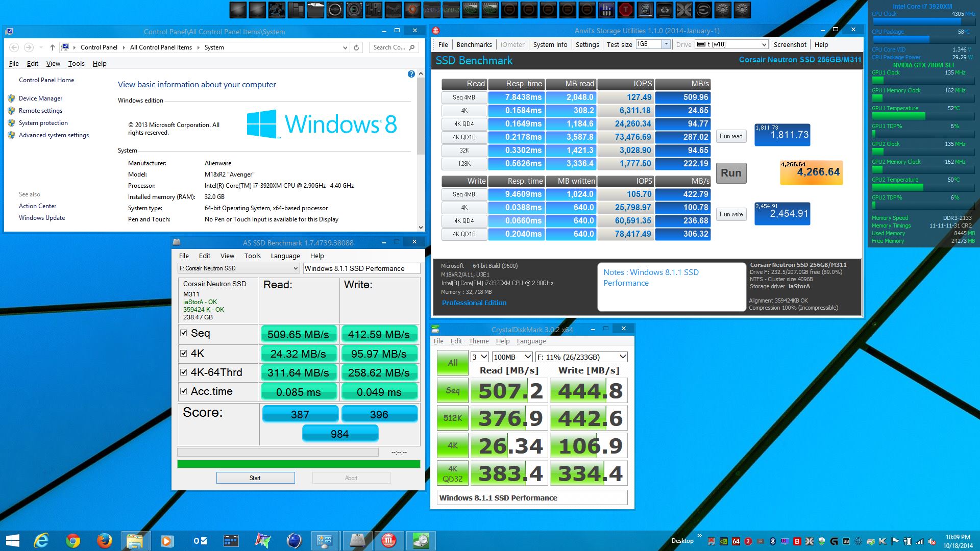Open Recycle Bin dock icon
This screenshot has width=980, height=551.
pos(665,10)
